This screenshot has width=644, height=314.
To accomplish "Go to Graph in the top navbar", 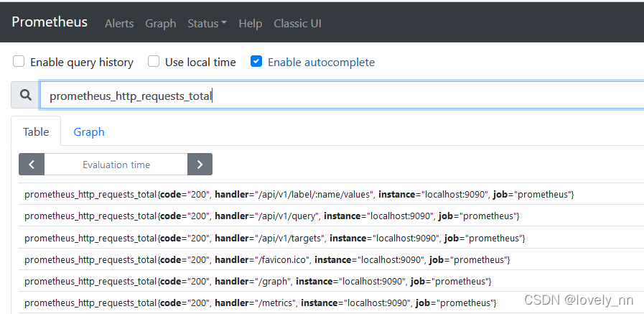I will (161, 24).
